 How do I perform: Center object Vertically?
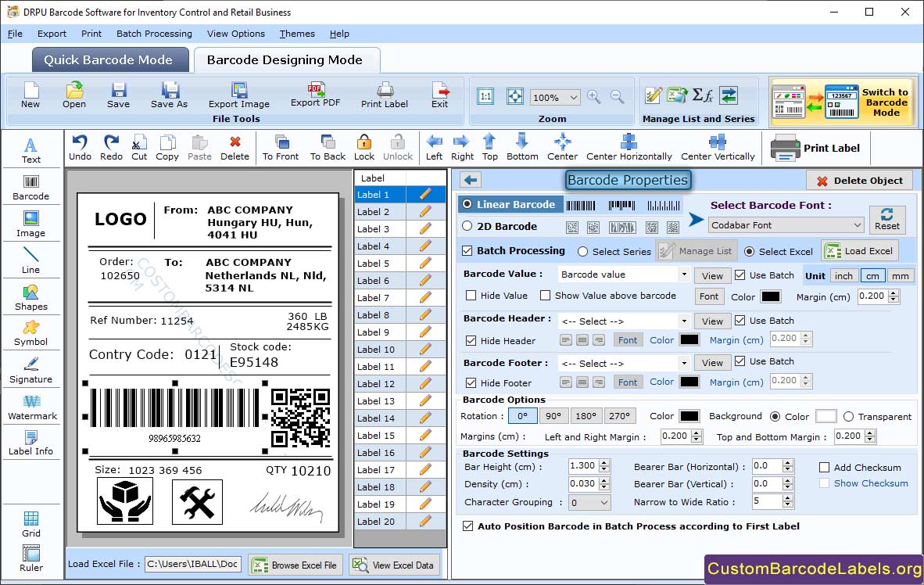click(x=718, y=148)
